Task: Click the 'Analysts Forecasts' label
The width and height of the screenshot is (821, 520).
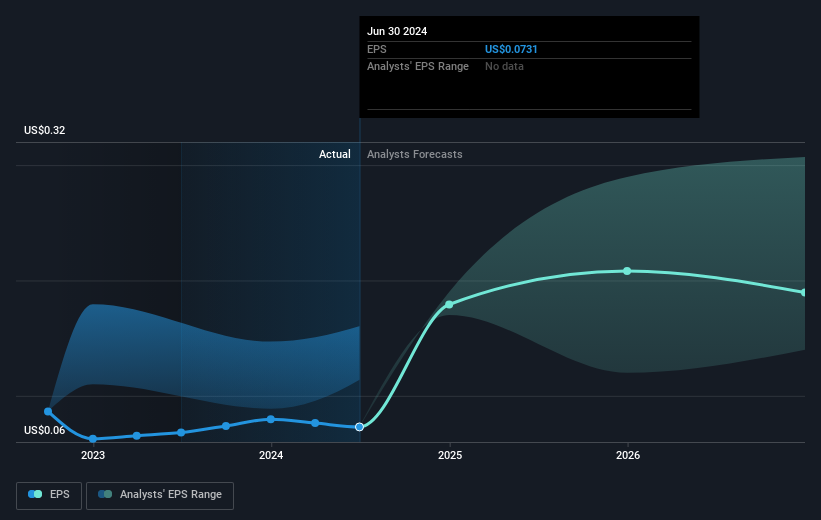Action: pyautogui.click(x=415, y=154)
